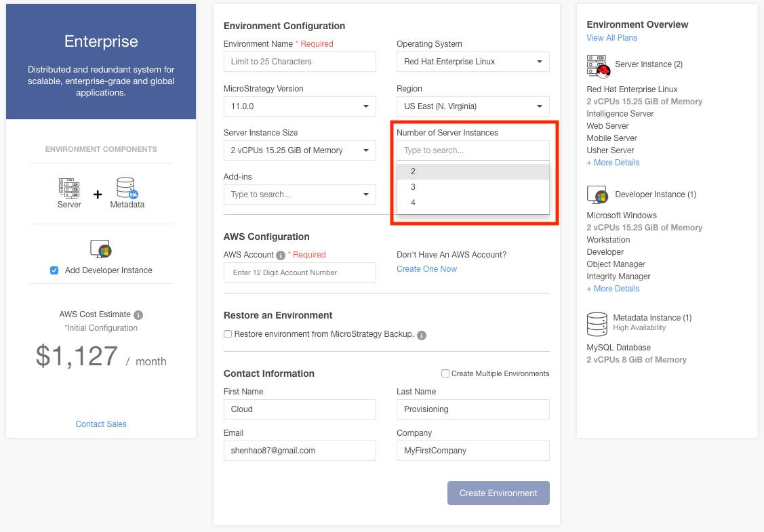
Task: Open the Operating System dropdown
Action: click(x=473, y=62)
